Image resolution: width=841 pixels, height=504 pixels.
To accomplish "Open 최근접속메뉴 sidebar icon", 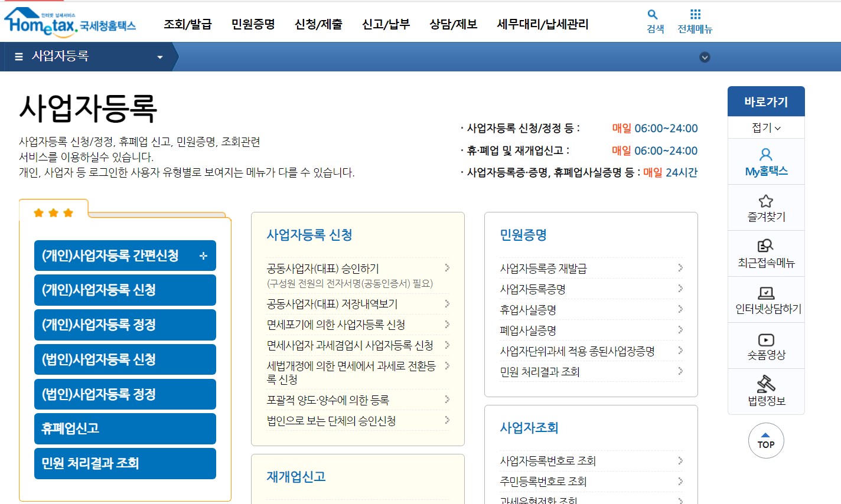I will (766, 253).
